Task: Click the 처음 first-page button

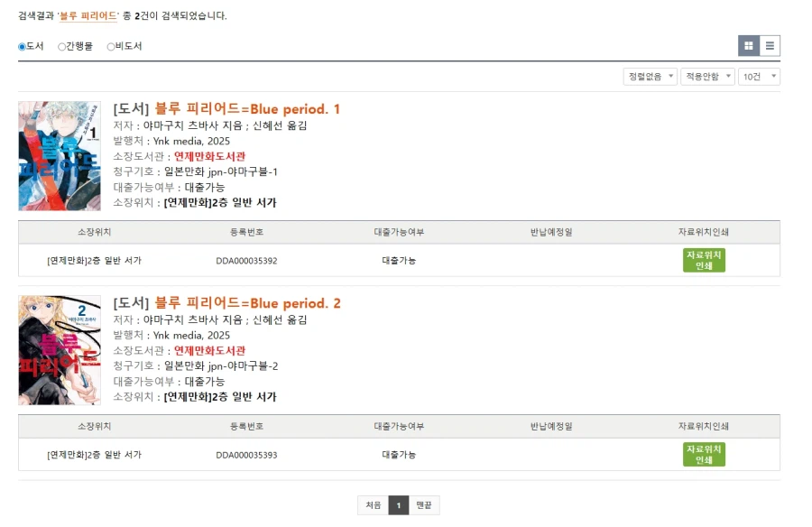Action: (x=373, y=506)
